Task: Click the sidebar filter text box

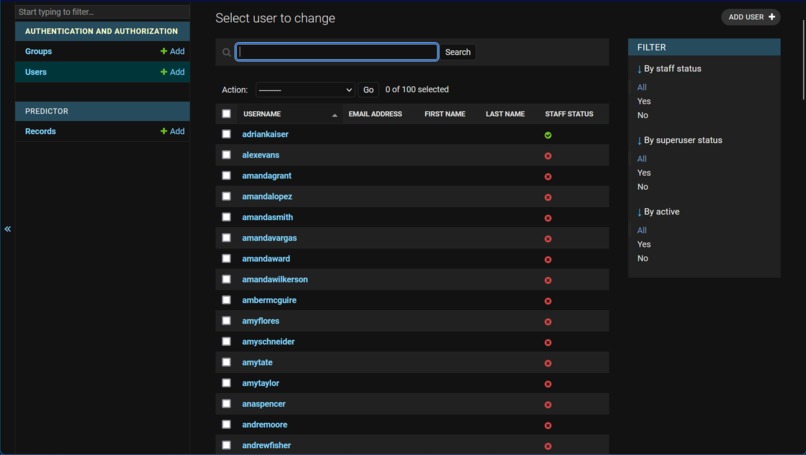Action: pos(102,12)
